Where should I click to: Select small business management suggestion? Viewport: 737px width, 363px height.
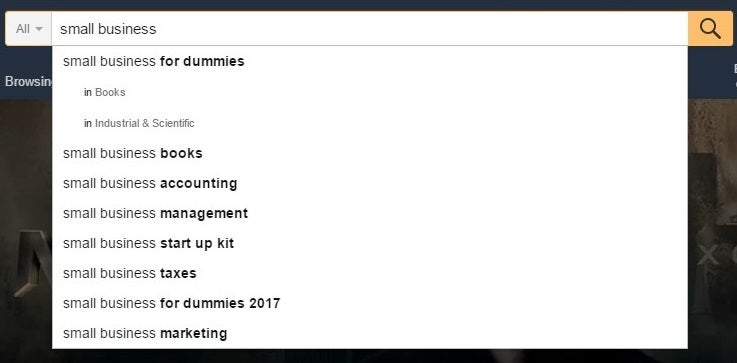coord(370,213)
